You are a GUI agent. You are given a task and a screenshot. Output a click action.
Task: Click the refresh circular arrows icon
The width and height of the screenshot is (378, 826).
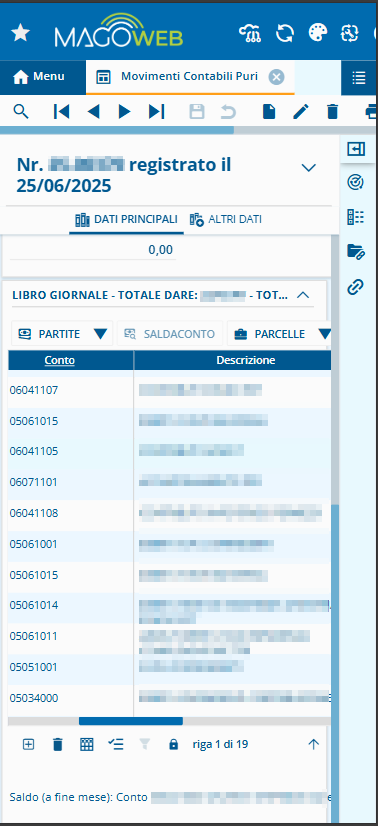pyautogui.click(x=285, y=33)
